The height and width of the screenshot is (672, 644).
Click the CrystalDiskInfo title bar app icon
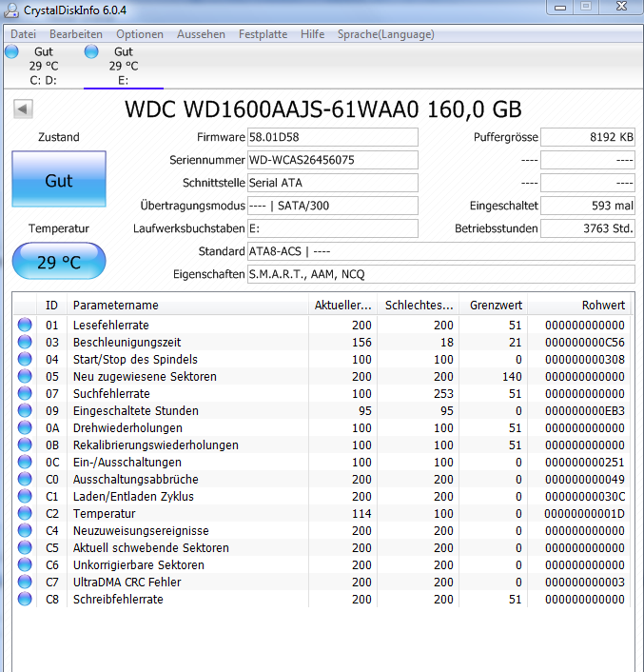[10, 10]
